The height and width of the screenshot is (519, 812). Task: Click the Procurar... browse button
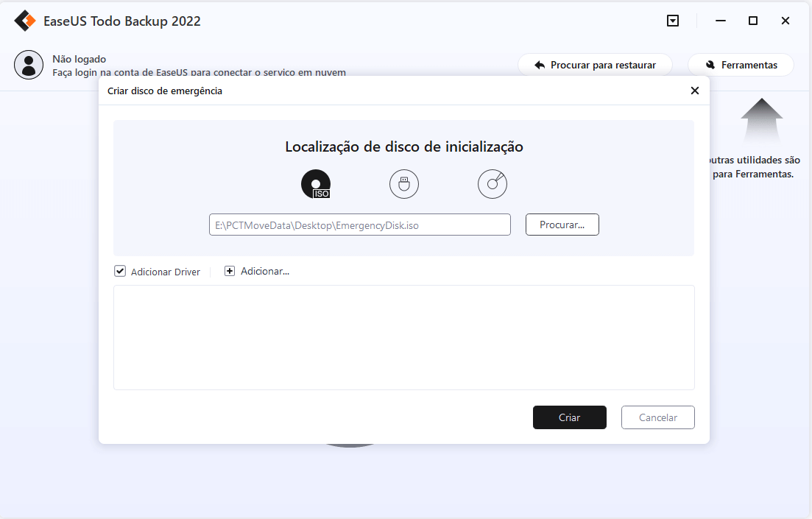pos(562,225)
